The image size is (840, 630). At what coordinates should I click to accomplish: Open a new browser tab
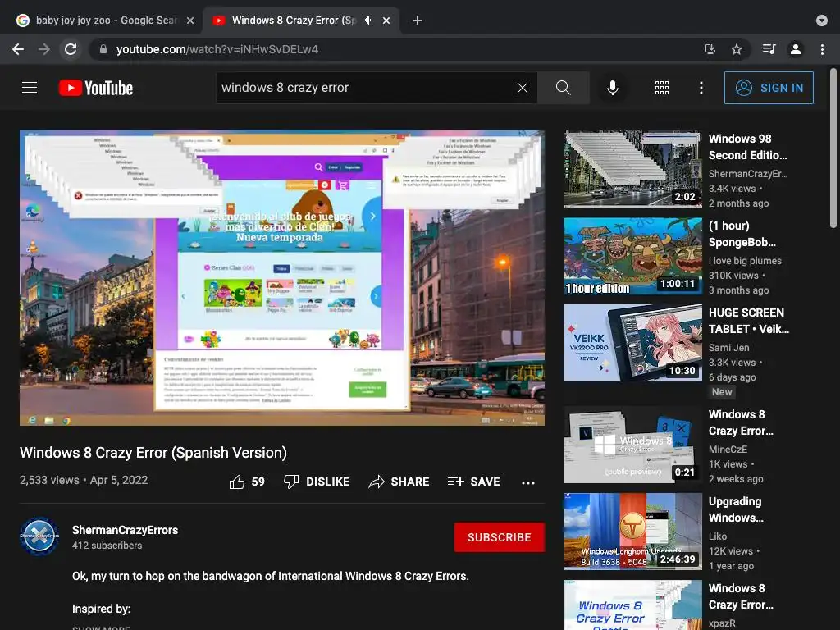click(x=418, y=21)
